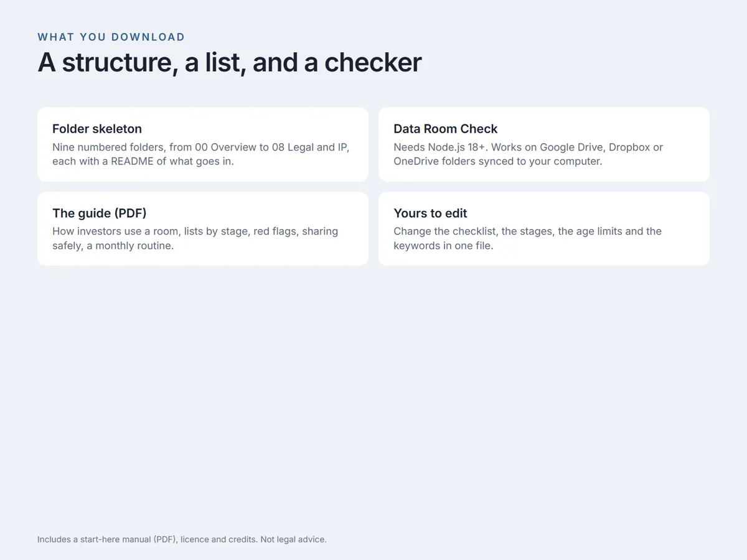Click the Nine numbered folders description text

coord(200,154)
